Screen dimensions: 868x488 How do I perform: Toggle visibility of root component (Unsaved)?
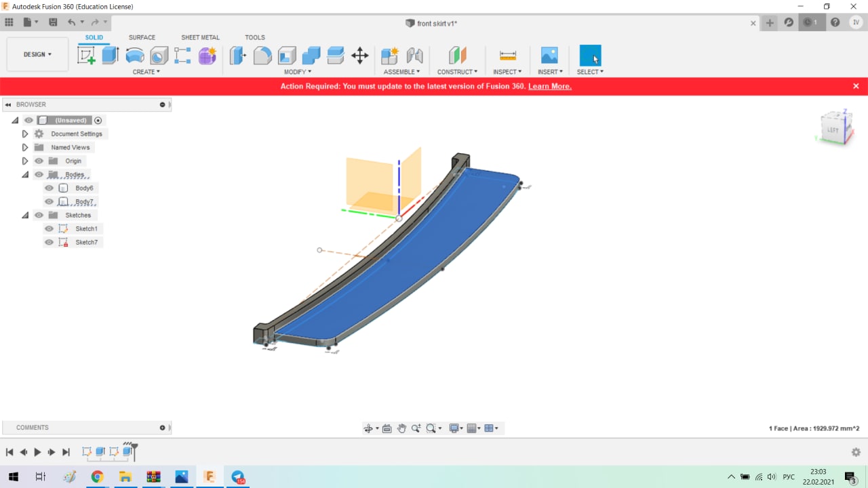[x=28, y=120]
